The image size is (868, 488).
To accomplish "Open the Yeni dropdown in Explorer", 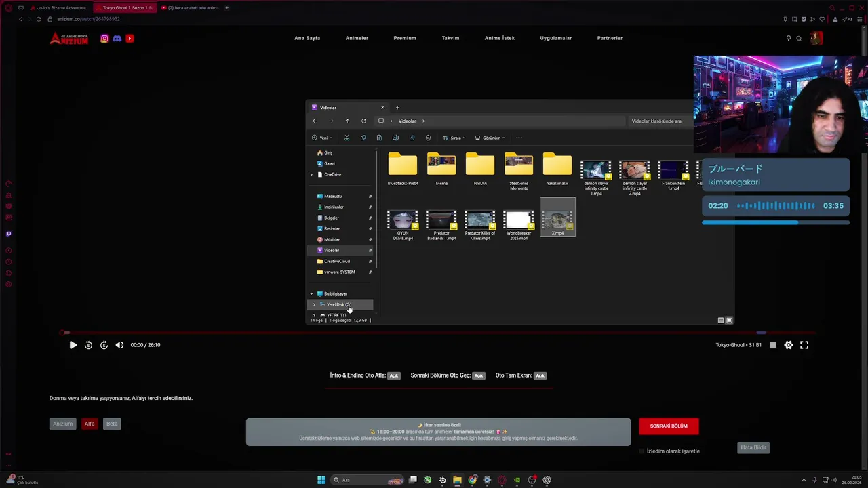I will click(x=322, y=138).
